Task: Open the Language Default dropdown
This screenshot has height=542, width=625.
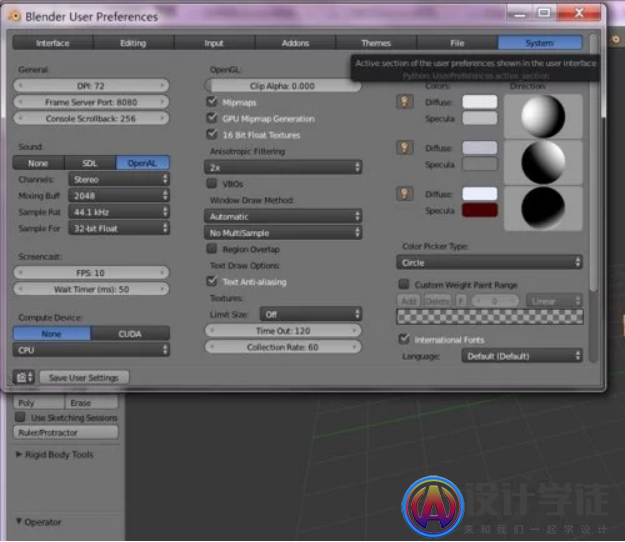Action: (522, 356)
